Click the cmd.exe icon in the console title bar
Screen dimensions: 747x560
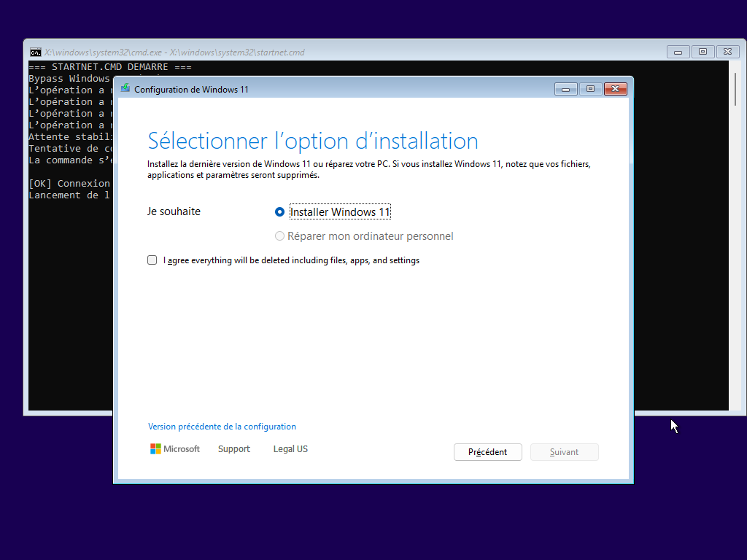click(35, 52)
